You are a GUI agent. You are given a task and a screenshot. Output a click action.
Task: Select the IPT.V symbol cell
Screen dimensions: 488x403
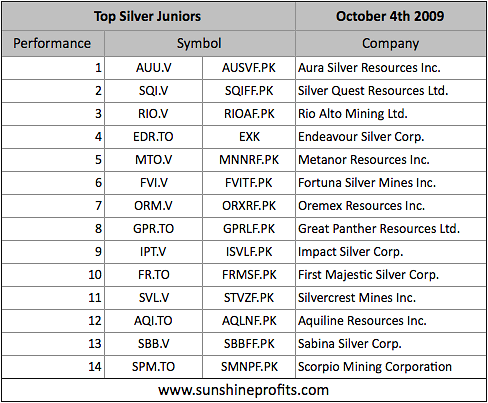(x=153, y=252)
